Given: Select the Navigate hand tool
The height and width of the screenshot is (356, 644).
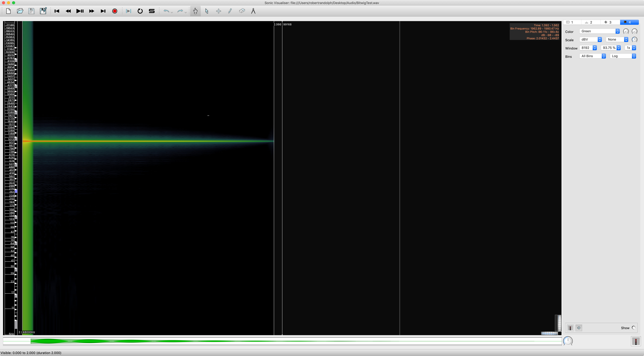Looking at the screenshot, I should click(195, 11).
